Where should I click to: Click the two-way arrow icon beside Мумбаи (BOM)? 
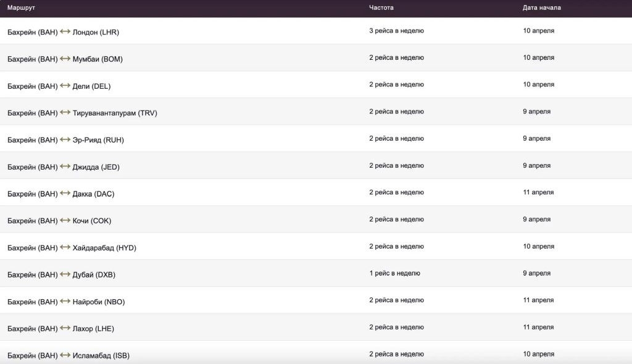65,59
